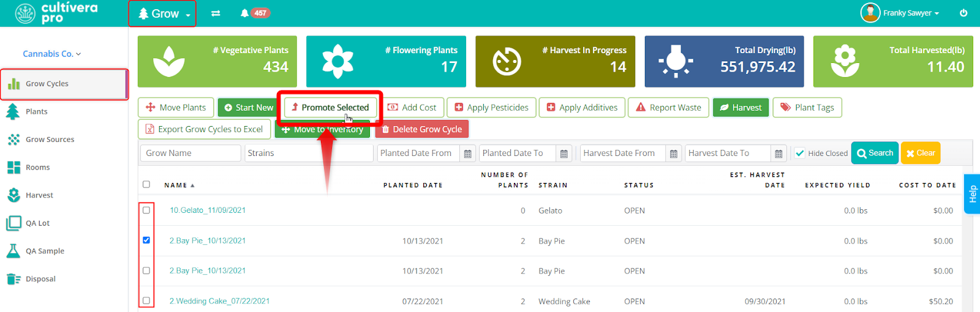
Task: Open calendar for Harvest Date To
Action: pyautogui.click(x=778, y=154)
